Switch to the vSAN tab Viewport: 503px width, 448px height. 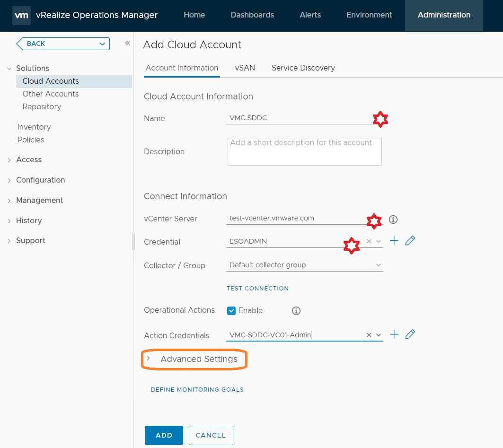click(245, 68)
